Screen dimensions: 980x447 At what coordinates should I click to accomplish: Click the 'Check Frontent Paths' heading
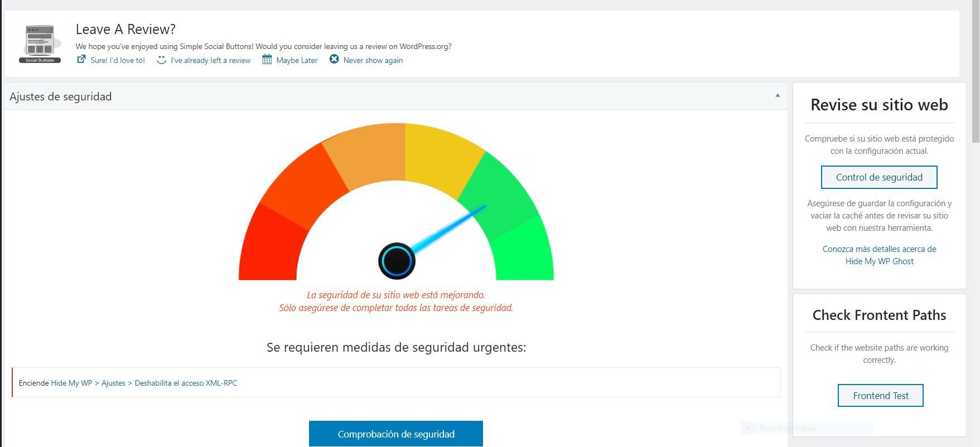[x=879, y=315]
